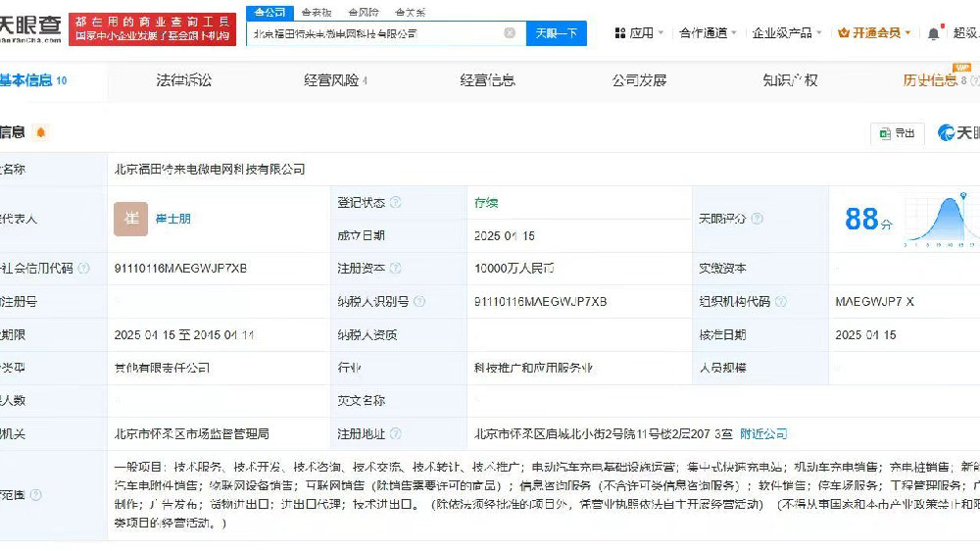Click the red banner ad beside the logo
The width and height of the screenshot is (980, 551).
152,28
